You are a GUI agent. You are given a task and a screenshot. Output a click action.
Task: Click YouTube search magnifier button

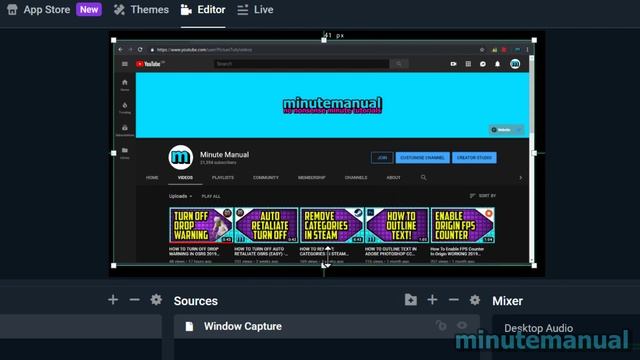pos(399,64)
